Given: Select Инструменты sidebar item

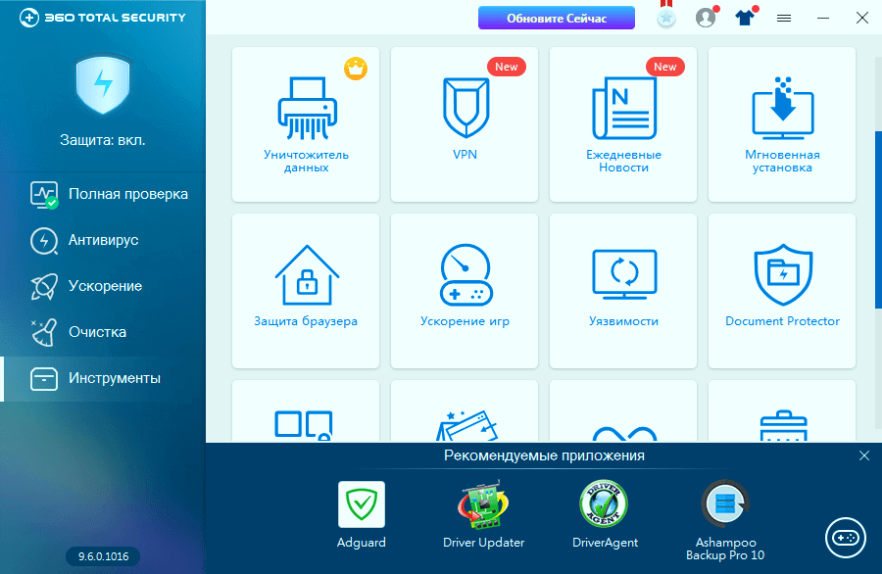Looking at the screenshot, I should coord(103,378).
